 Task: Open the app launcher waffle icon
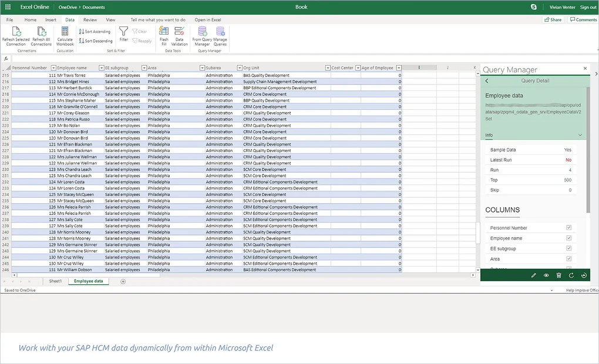[8, 7]
